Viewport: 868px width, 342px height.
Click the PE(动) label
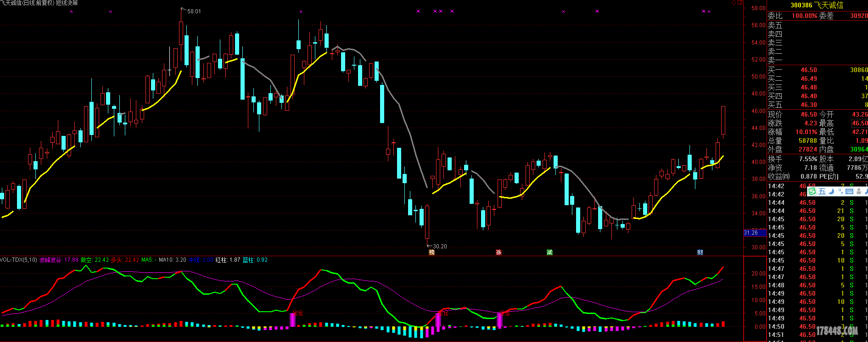click(x=829, y=177)
